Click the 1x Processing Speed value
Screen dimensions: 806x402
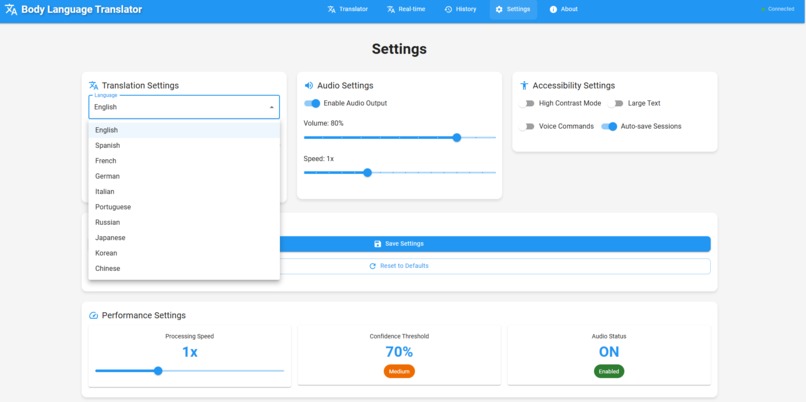[x=190, y=352]
